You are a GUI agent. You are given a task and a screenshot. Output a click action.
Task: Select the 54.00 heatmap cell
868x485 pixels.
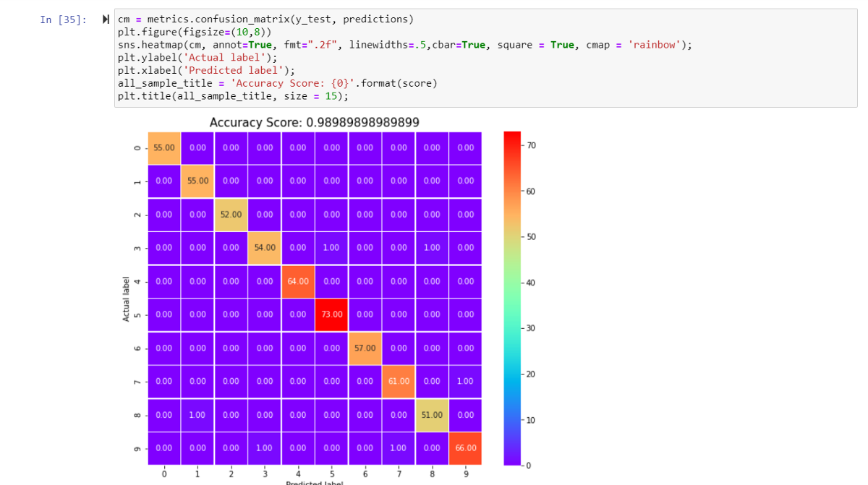coord(265,248)
